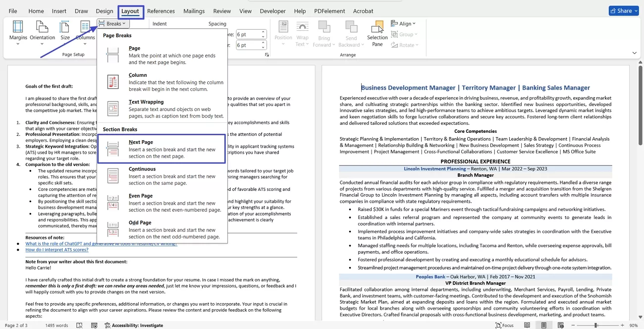Open the Group dropdown
Image resolution: width=644 pixels, height=329 pixels.
coord(405,34)
